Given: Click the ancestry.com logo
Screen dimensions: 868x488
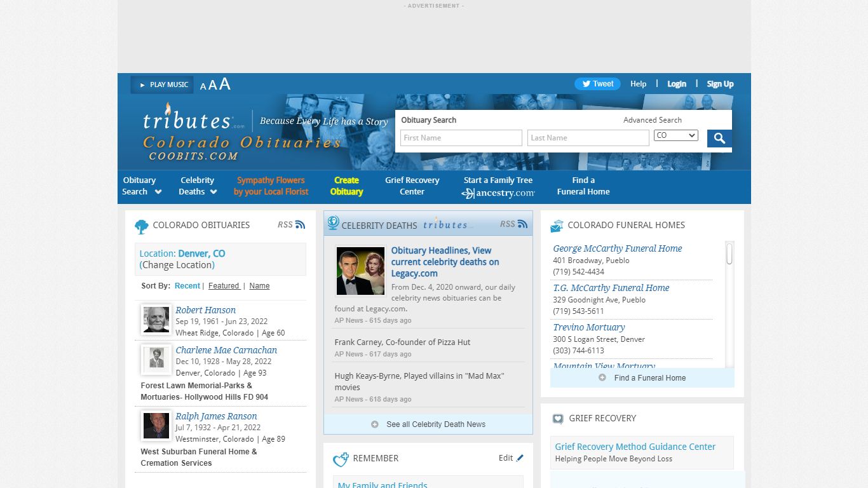Looking at the screenshot, I should [x=498, y=193].
